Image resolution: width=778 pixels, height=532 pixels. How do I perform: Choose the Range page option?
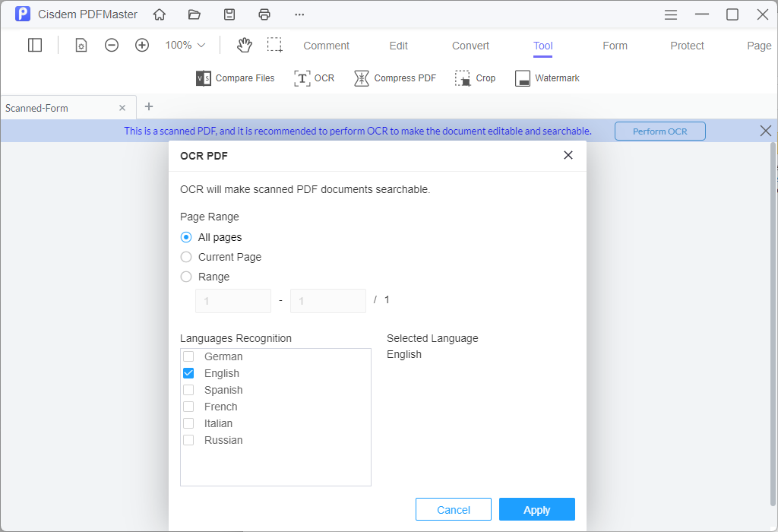(186, 277)
